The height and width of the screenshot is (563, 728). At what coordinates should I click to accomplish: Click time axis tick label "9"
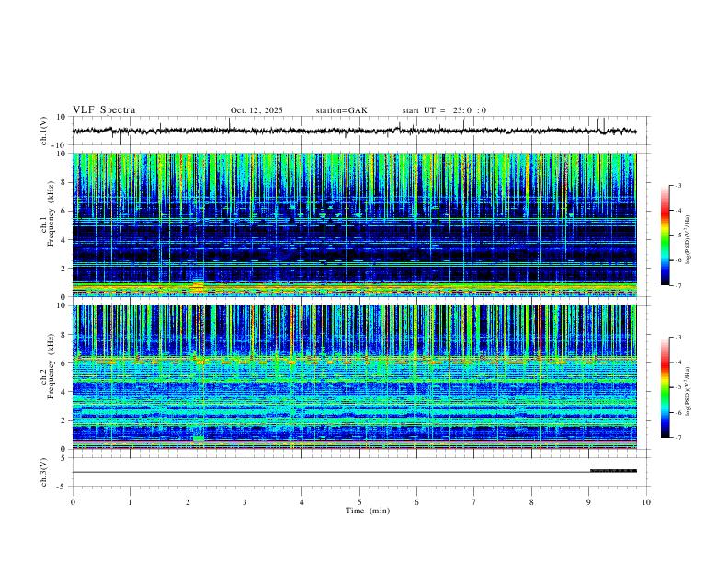[588, 502]
